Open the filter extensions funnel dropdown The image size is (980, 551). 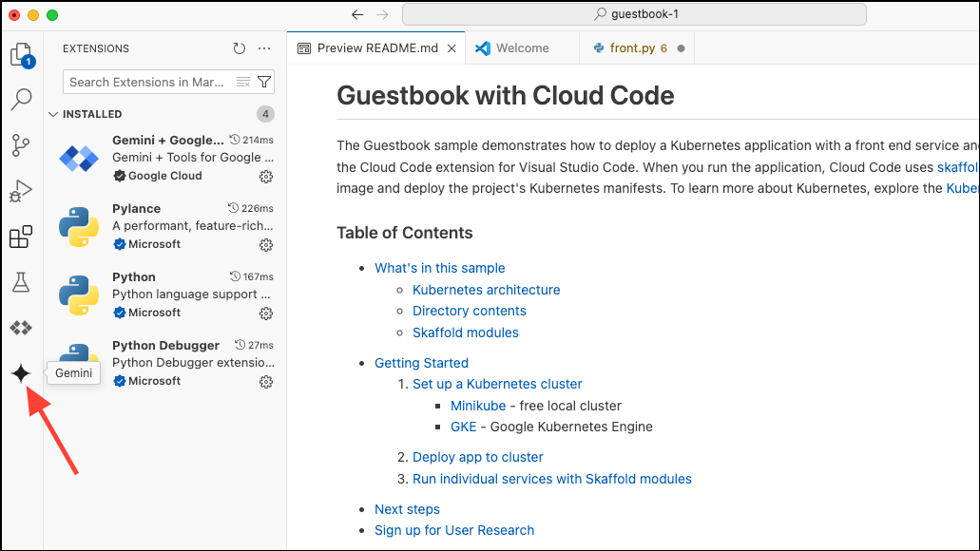(265, 83)
